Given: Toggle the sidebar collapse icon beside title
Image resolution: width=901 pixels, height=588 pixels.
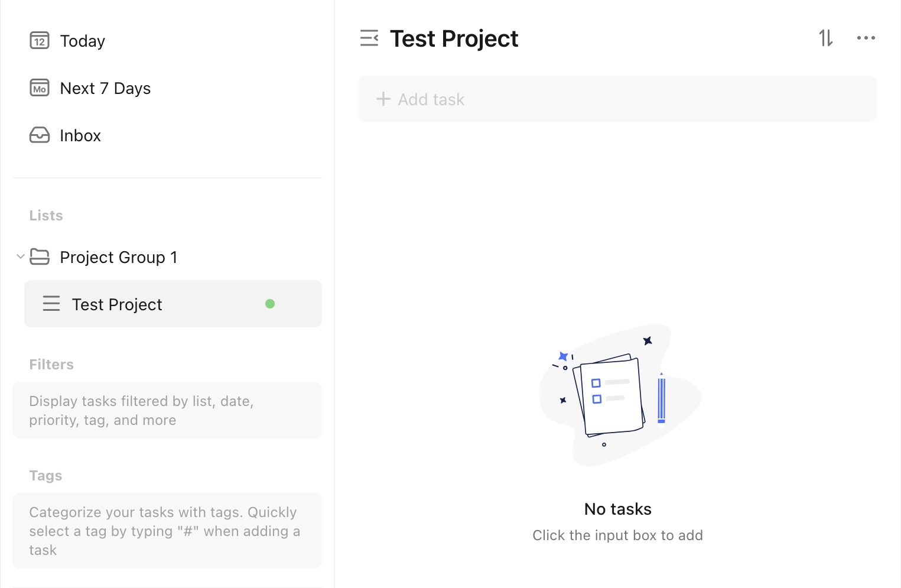Looking at the screenshot, I should click(369, 38).
